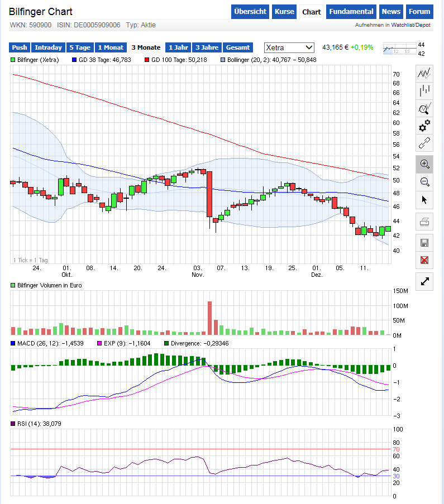The height and width of the screenshot is (504, 444).
Task: Open the Xetra exchange dropdown
Action: [289, 47]
